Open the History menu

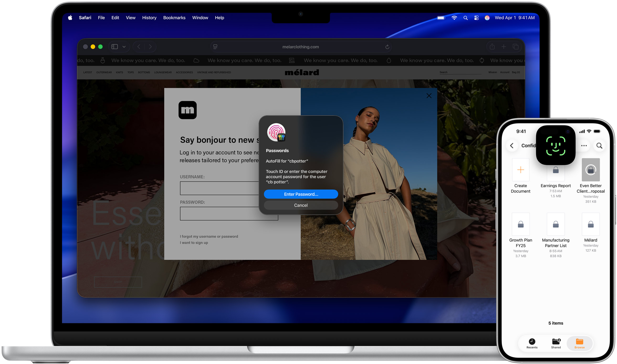tap(149, 18)
